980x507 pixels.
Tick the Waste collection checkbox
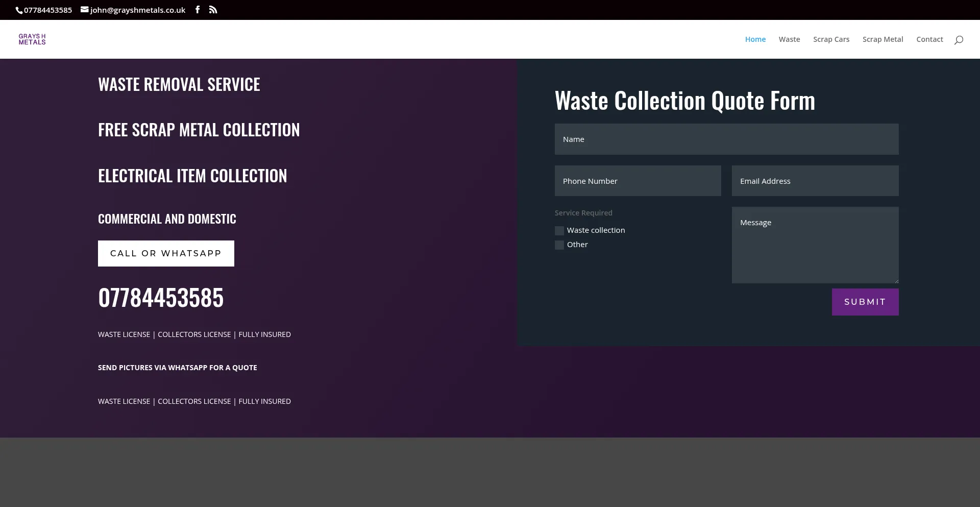point(559,231)
